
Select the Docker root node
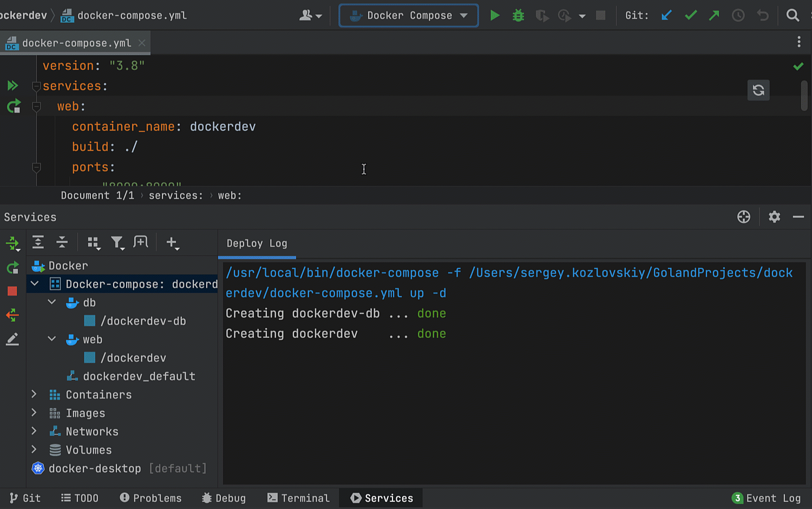tap(68, 266)
